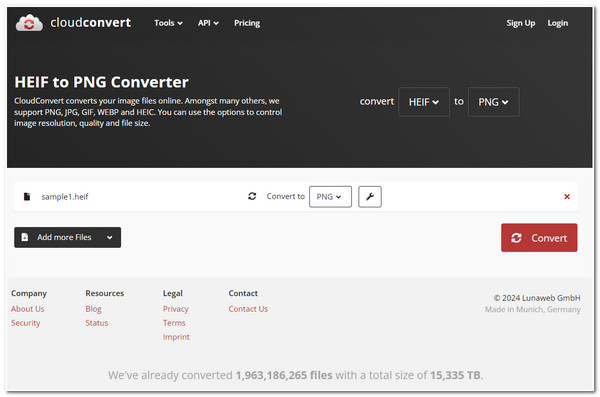Open the Privacy link

[x=176, y=309]
